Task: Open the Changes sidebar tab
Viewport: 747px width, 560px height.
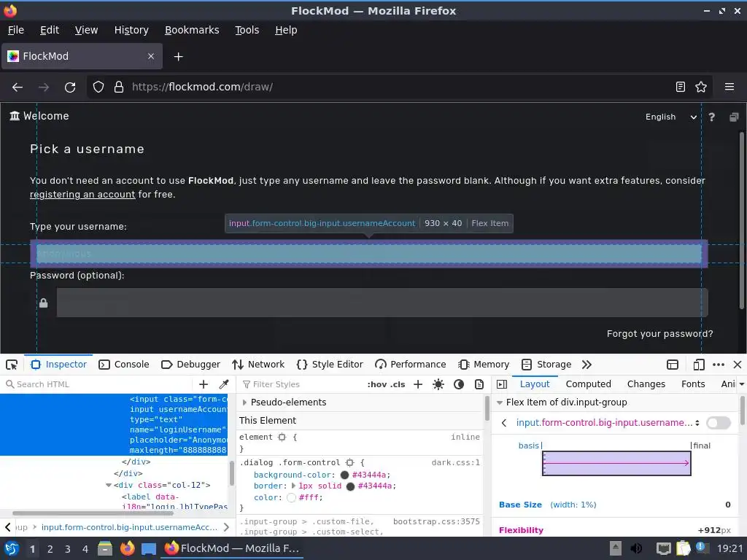Action: coord(646,384)
